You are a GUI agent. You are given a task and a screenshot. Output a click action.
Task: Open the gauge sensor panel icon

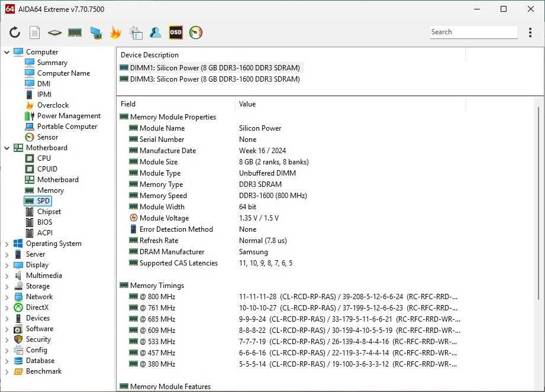point(196,33)
